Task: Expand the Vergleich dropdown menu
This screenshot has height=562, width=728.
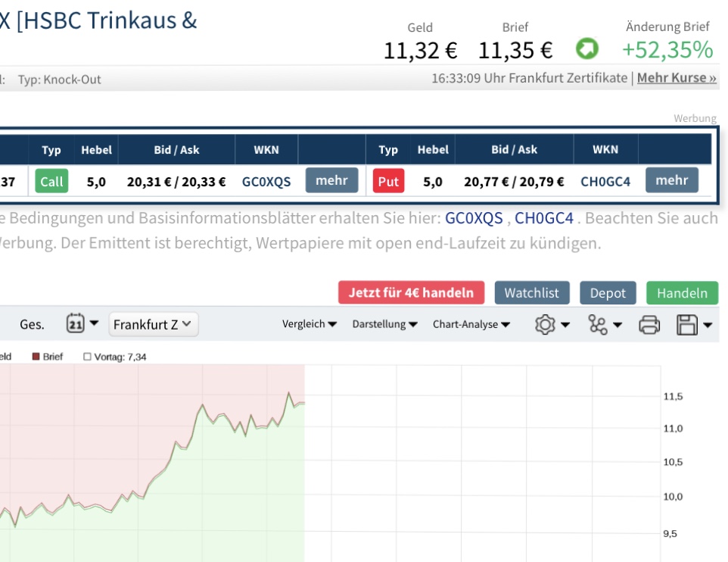Action: click(309, 324)
